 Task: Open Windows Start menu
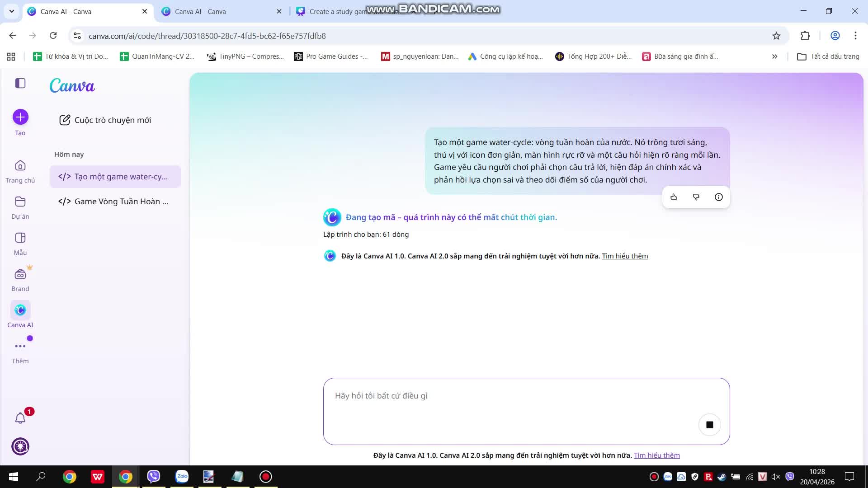point(14,477)
